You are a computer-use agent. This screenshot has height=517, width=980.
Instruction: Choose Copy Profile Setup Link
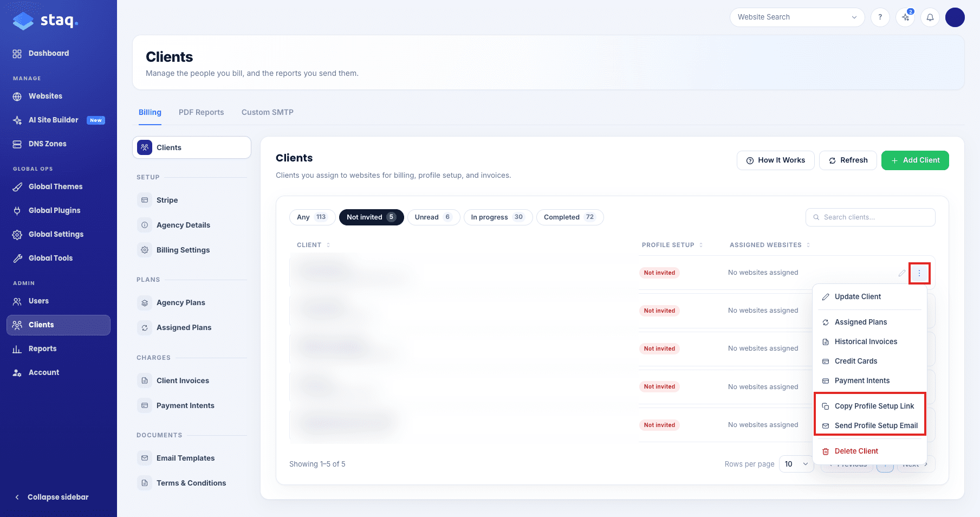tap(870, 406)
